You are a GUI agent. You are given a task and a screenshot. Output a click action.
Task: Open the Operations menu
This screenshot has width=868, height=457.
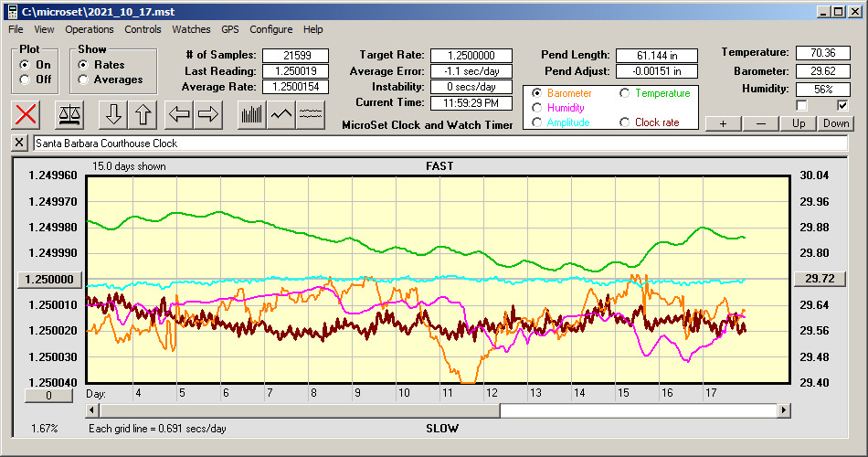(90, 29)
